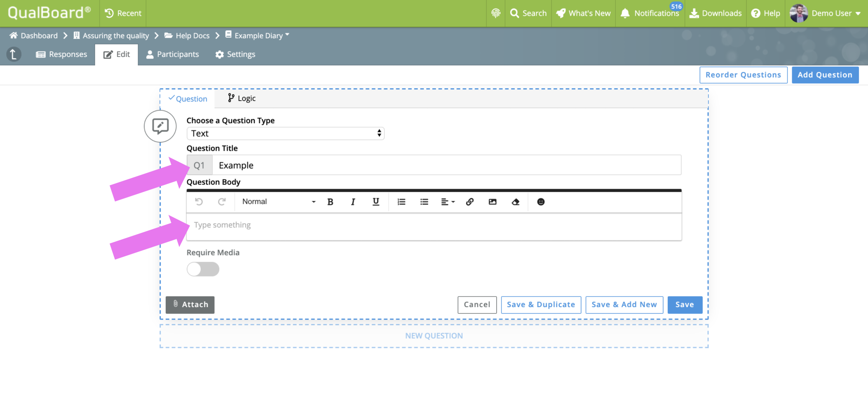The width and height of the screenshot is (868, 404).
Task: Open the Normal paragraph style dropdown
Action: pyautogui.click(x=279, y=202)
